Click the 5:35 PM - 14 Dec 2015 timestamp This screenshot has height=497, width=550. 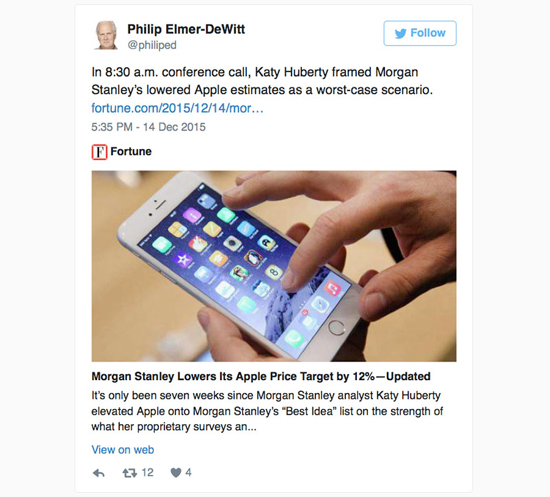tap(148, 127)
